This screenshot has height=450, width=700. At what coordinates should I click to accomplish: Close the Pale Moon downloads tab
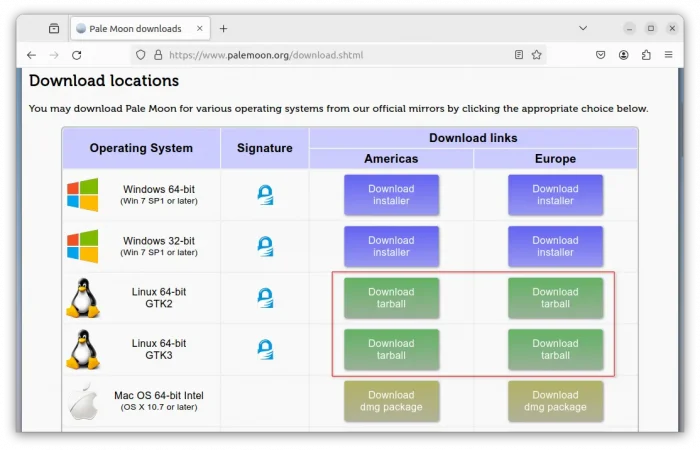pos(200,29)
